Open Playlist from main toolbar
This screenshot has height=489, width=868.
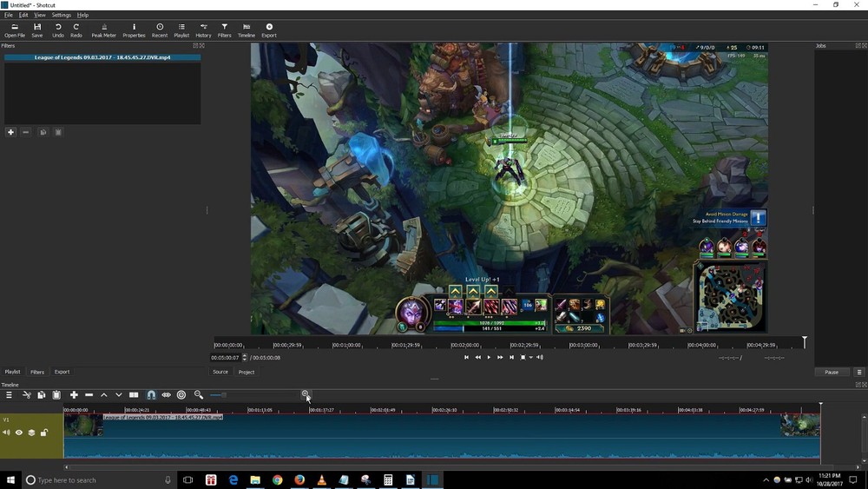click(x=181, y=30)
